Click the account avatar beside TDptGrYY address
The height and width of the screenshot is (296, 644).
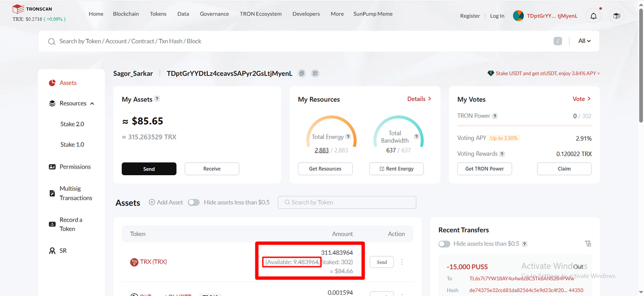[518, 16]
